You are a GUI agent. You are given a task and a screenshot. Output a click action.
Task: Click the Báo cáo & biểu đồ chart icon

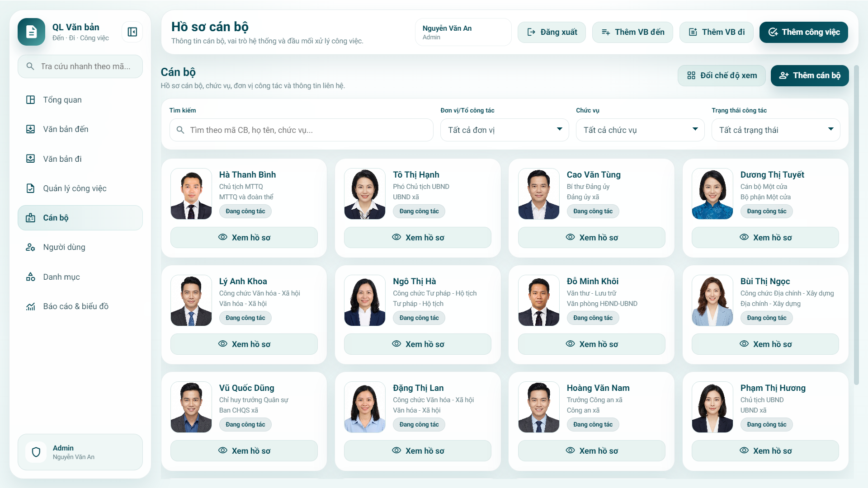point(30,306)
